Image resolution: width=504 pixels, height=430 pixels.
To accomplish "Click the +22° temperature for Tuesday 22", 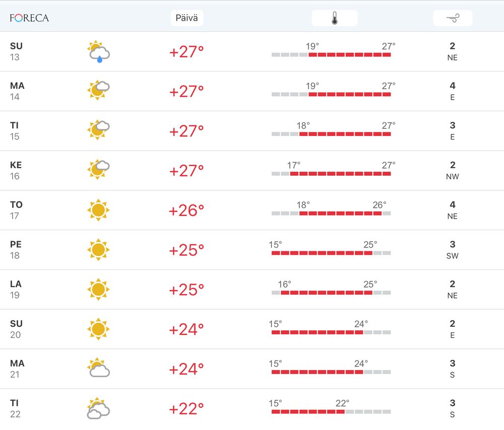I will [x=186, y=409].
